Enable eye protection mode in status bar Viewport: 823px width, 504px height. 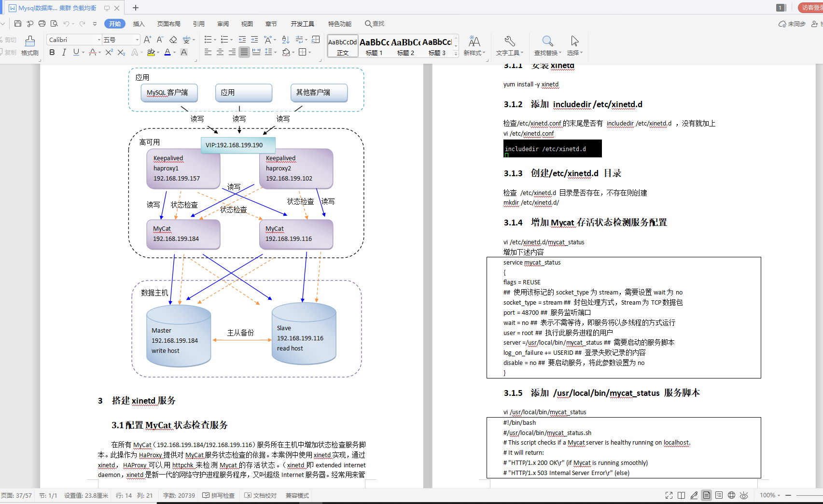744,495
